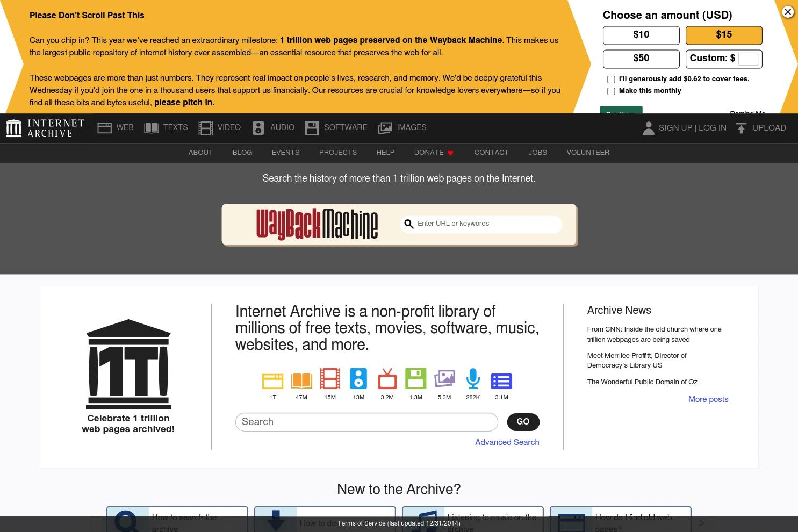Image resolution: width=798 pixels, height=532 pixels.
Task: Click the search magnifier in Wayback Machine bar
Action: point(409,224)
